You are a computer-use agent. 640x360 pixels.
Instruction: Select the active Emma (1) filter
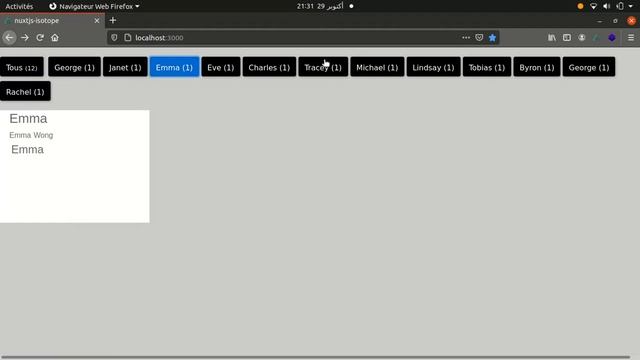174,67
